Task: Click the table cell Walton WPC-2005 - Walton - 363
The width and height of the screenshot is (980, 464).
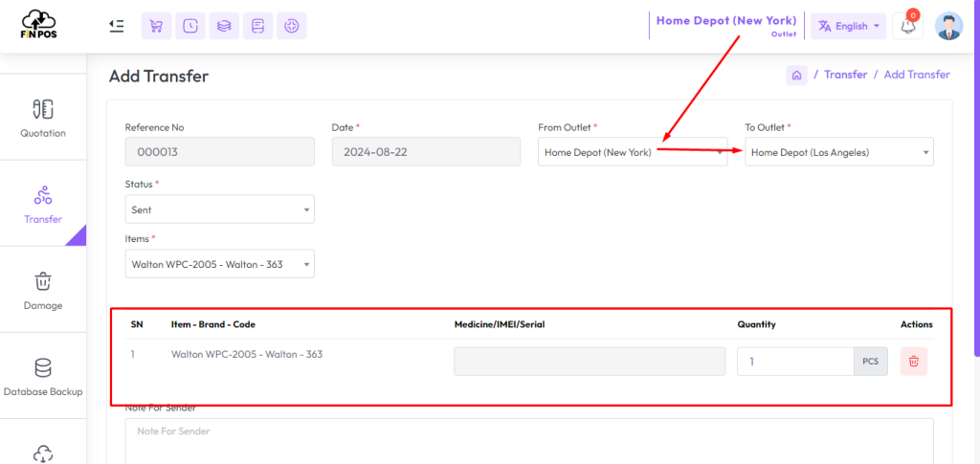Action: [x=247, y=354]
